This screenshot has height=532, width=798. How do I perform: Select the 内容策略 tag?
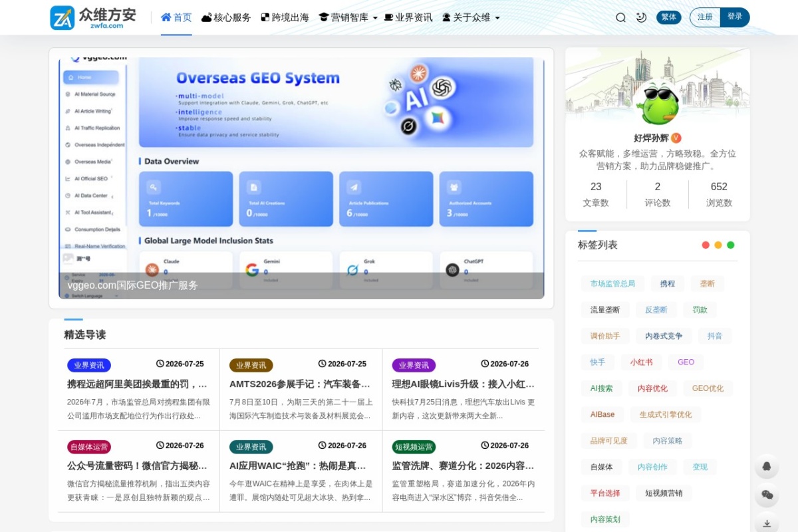click(x=668, y=441)
